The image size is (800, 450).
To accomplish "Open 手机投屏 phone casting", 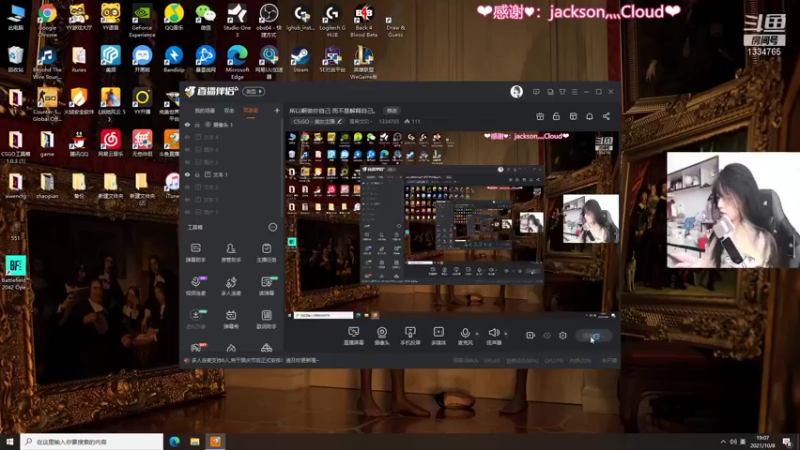I will coord(410,336).
